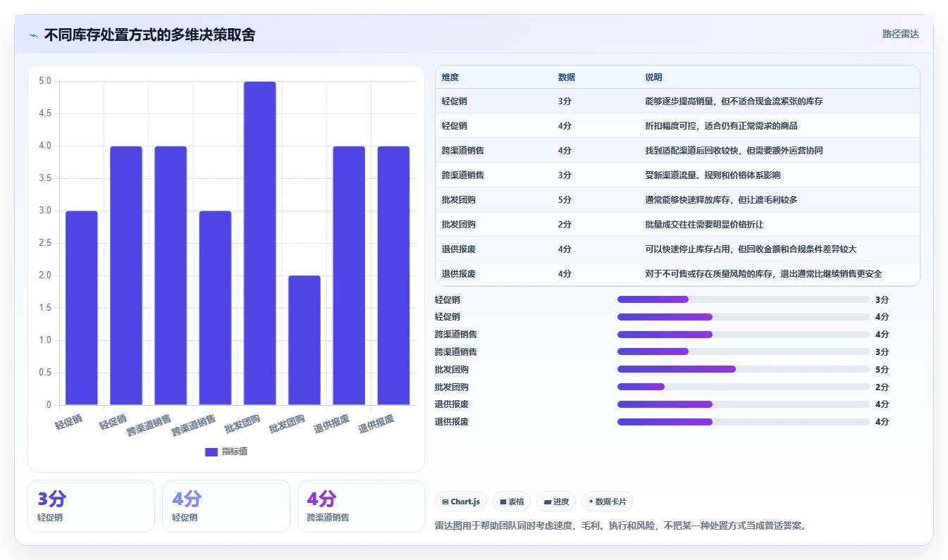
Task: Click the description 折扣幅度可控,适合仍有正常需求的商品
Action: 721,126
